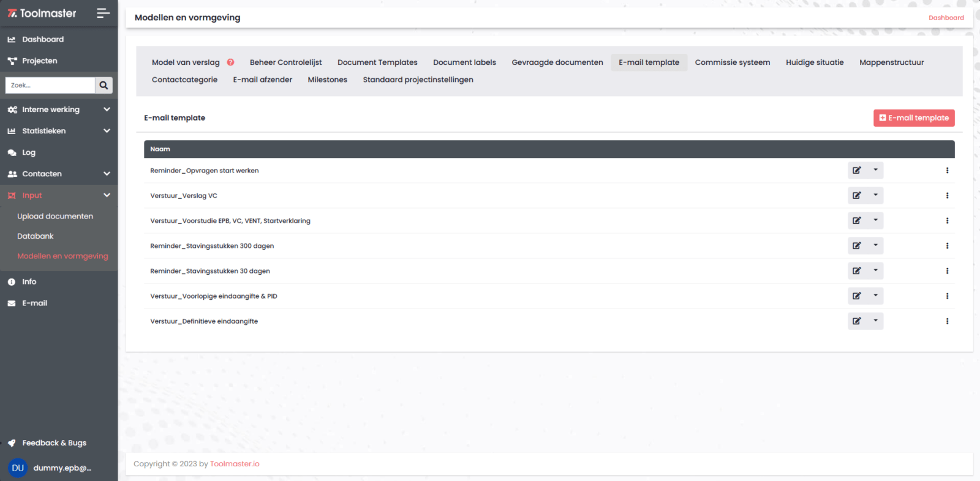
Task: Open kebab menu for Verstuur_Definitieve eindaangifte
Action: (947, 321)
